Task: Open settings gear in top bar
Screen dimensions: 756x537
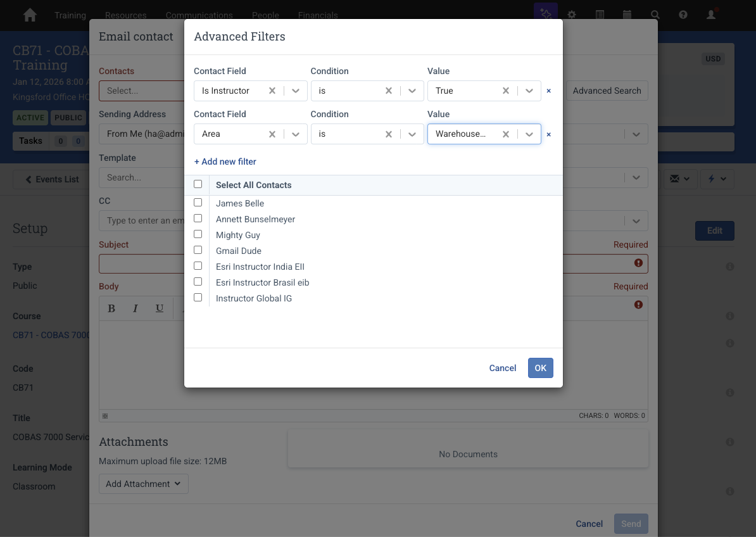Action: pyautogui.click(x=572, y=15)
